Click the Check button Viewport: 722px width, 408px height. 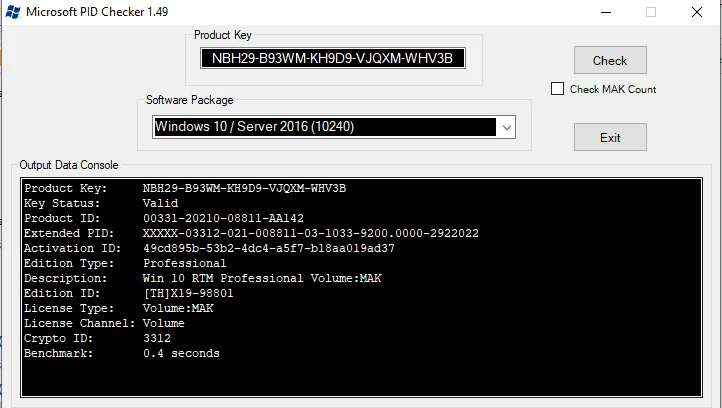[x=610, y=60]
